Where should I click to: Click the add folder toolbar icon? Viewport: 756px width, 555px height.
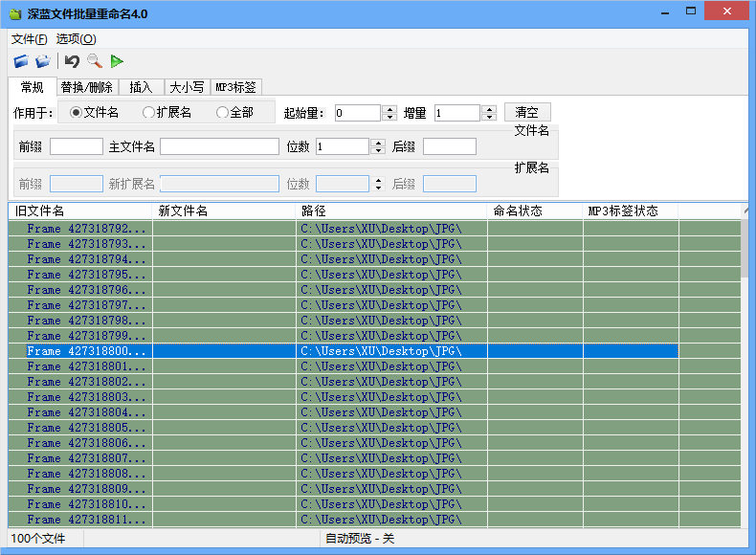[43, 61]
